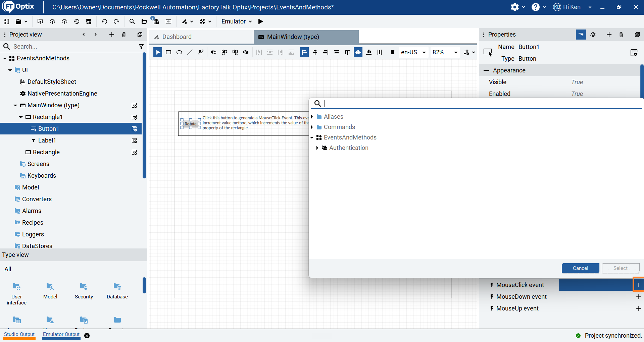Select the pointer selection tool in editor toolbar
Image resolution: width=644 pixels, height=342 pixels.
(x=158, y=52)
